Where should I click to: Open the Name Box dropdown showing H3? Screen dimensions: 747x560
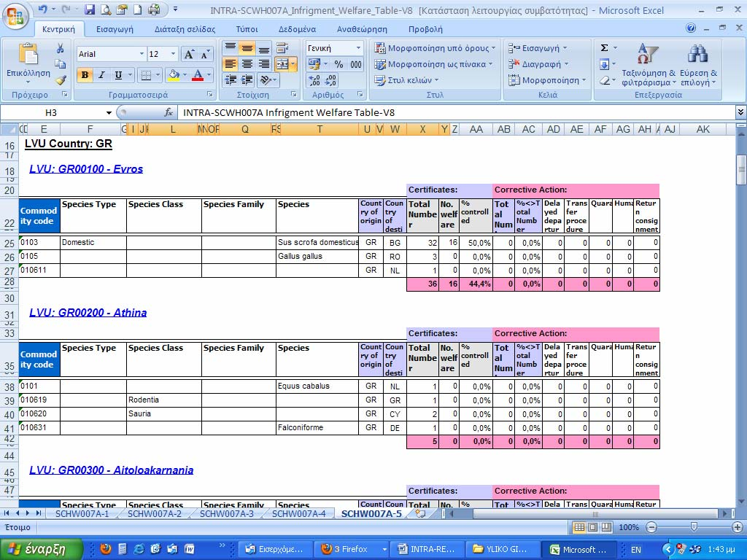pos(109,112)
